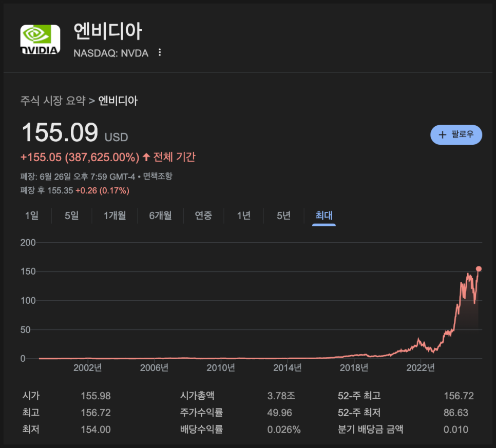Click the NVIDIA logo thumbnail

click(40, 40)
